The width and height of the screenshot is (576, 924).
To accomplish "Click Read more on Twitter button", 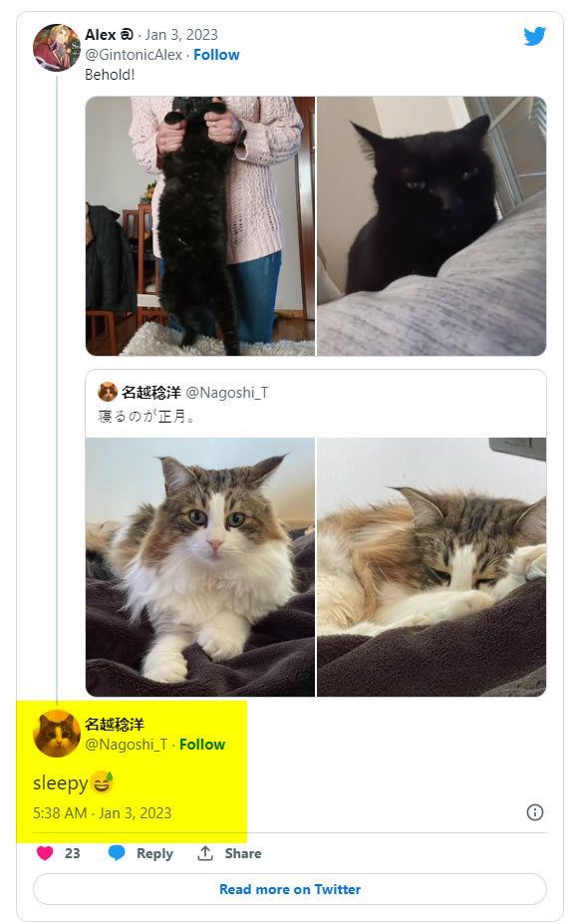I will (x=290, y=889).
